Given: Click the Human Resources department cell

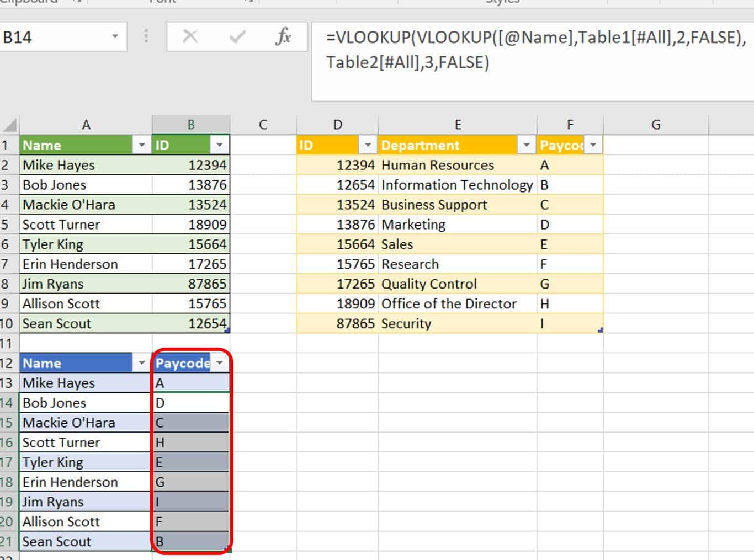Looking at the screenshot, I should [458, 165].
